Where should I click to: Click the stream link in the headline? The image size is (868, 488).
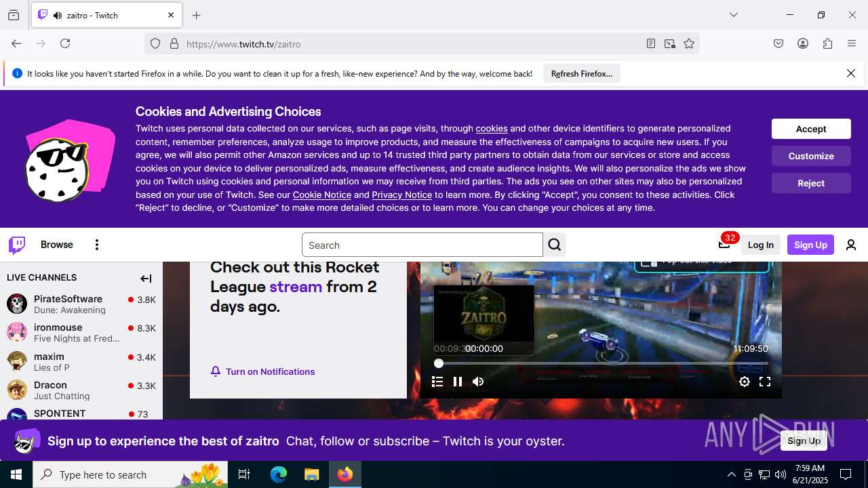[x=296, y=286]
